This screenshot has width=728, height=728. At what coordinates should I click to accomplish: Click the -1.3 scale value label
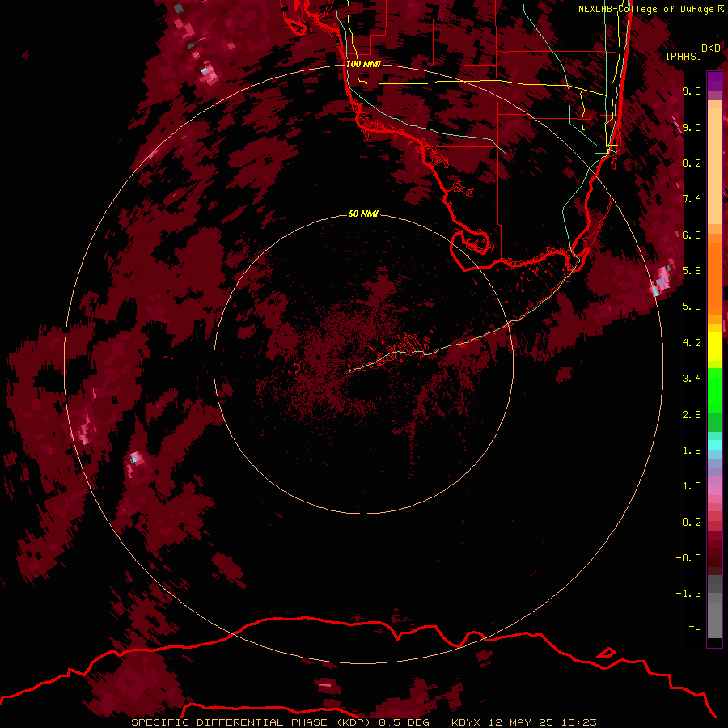[x=688, y=594]
